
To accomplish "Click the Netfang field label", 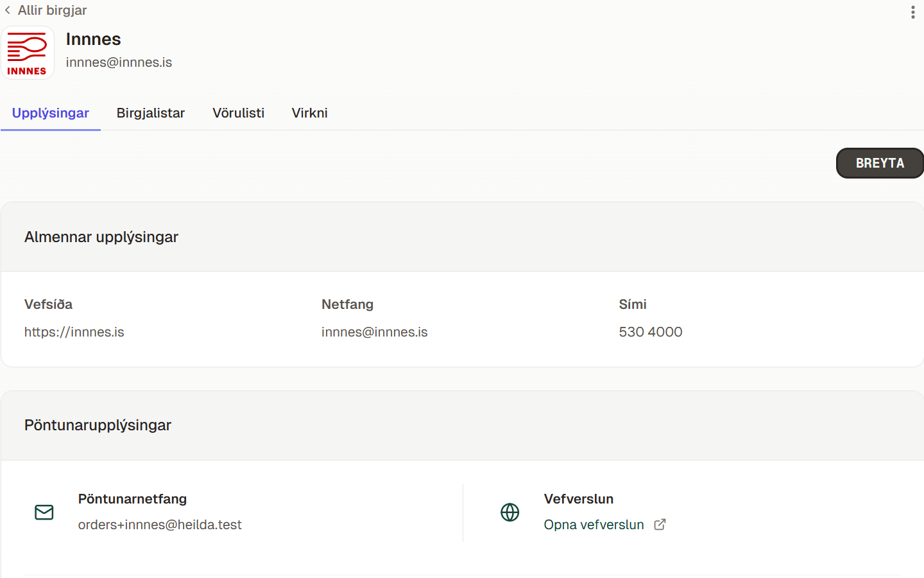I will (x=348, y=304).
